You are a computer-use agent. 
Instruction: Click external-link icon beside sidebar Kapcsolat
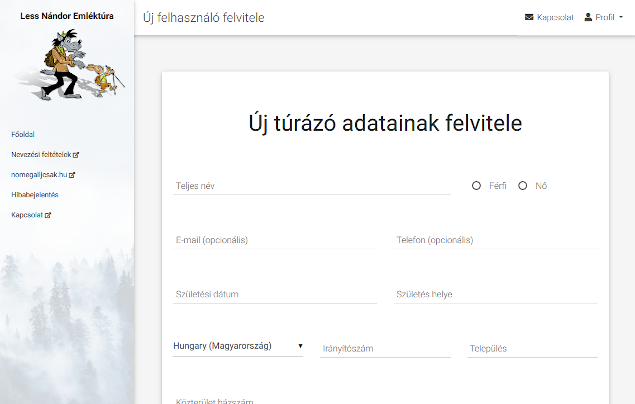pos(47,215)
